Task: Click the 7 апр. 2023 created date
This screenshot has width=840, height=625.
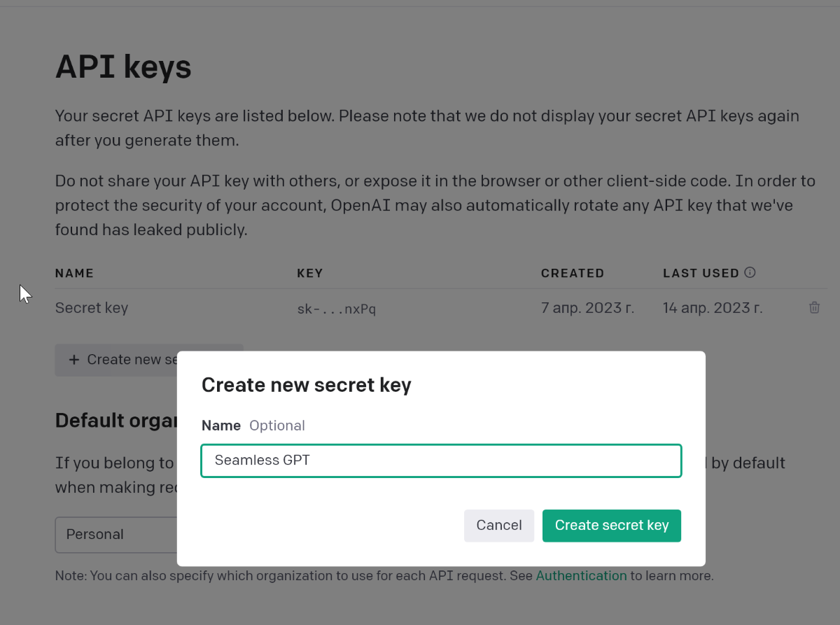Action: pyautogui.click(x=588, y=308)
